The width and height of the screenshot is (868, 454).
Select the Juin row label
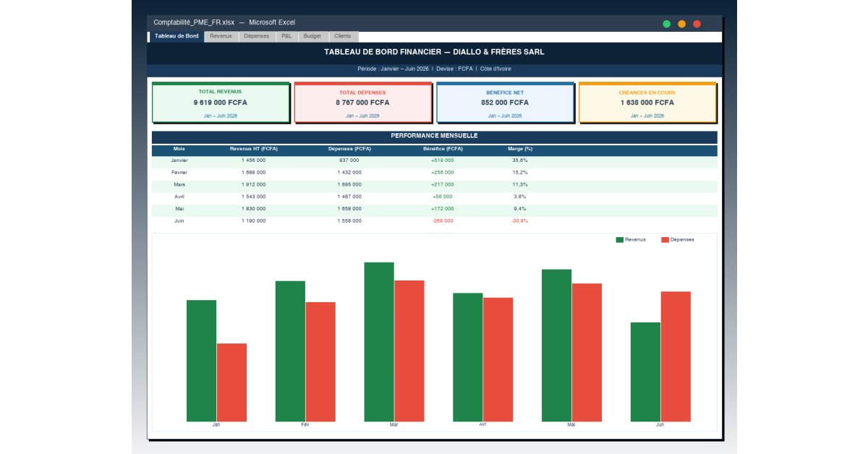(179, 220)
